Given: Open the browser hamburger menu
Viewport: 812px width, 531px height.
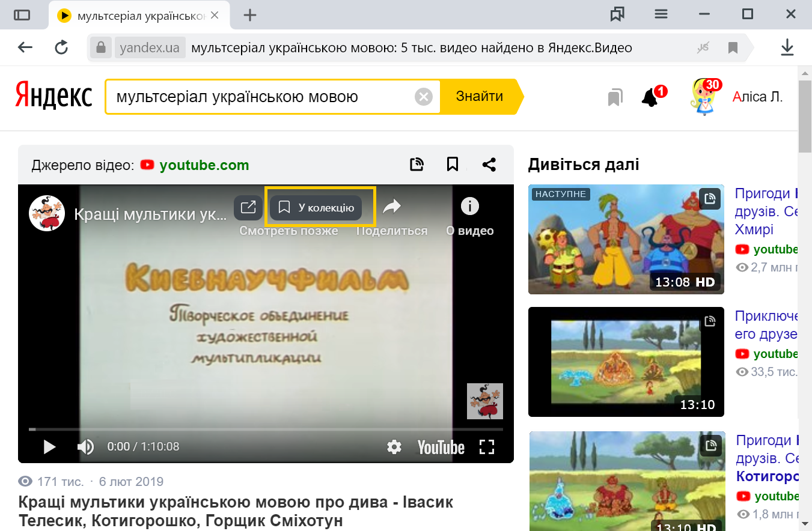Looking at the screenshot, I should point(661,14).
